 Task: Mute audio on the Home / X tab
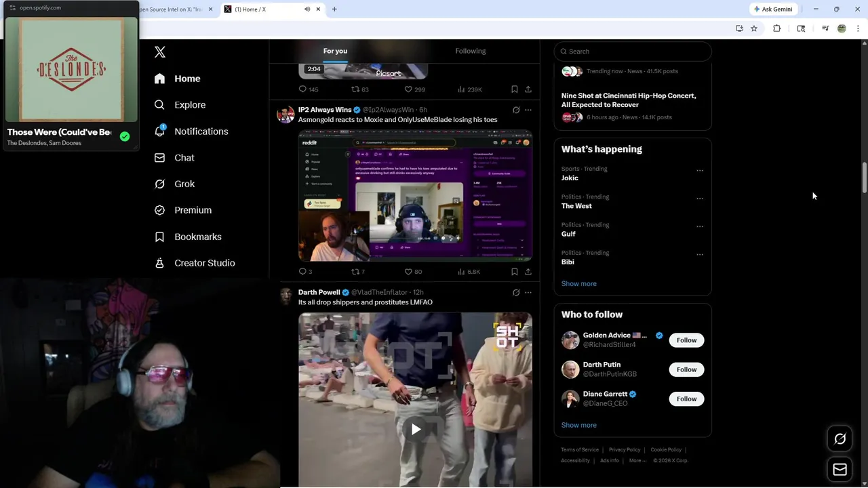pos(307,9)
